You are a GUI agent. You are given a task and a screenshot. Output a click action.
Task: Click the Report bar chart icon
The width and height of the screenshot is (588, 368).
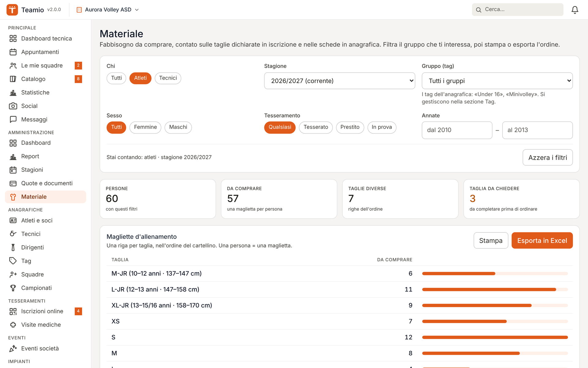[13, 156]
